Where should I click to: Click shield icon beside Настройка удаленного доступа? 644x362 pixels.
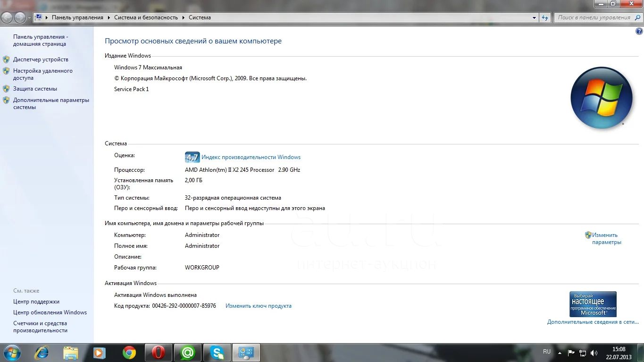[x=6, y=71]
